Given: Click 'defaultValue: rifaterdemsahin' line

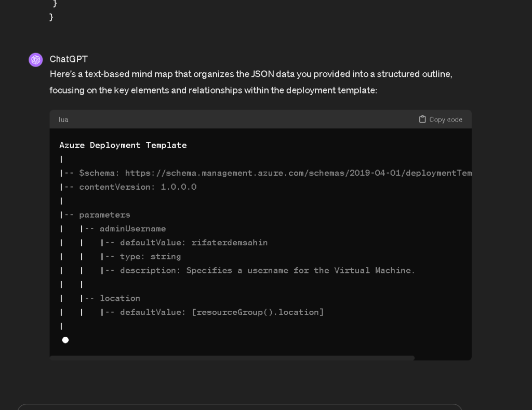Looking at the screenshot, I should 184,243.
